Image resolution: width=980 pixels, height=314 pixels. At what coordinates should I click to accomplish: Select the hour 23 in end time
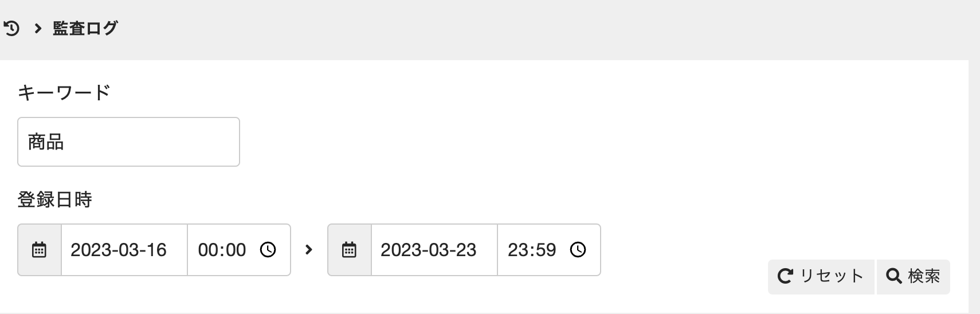518,250
